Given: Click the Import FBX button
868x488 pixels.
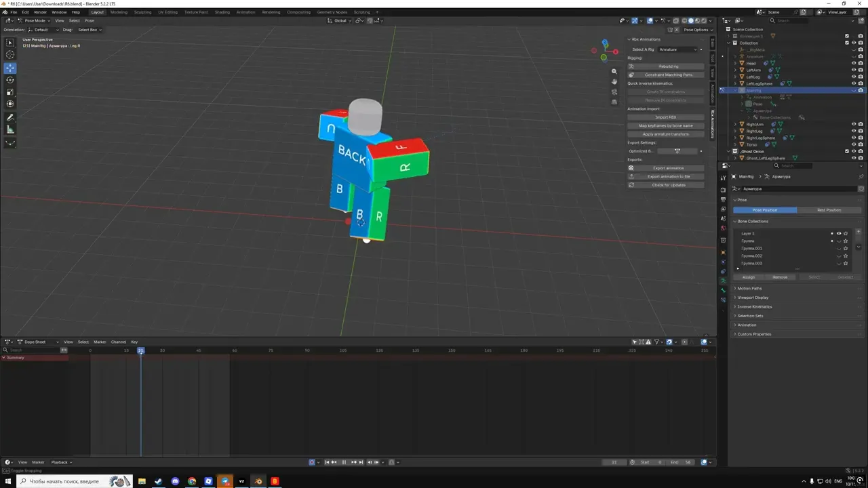Looking at the screenshot, I should [x=666, y=117].
